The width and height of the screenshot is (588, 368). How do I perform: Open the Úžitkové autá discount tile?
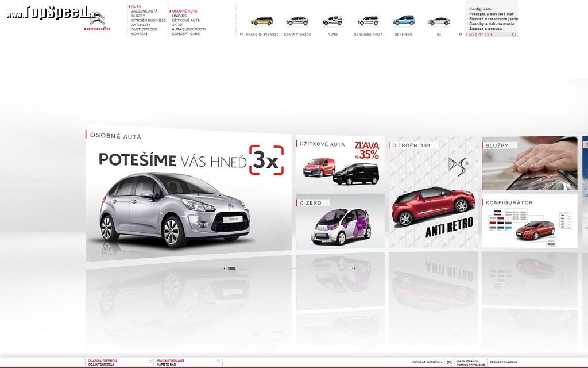pos(340,163)
